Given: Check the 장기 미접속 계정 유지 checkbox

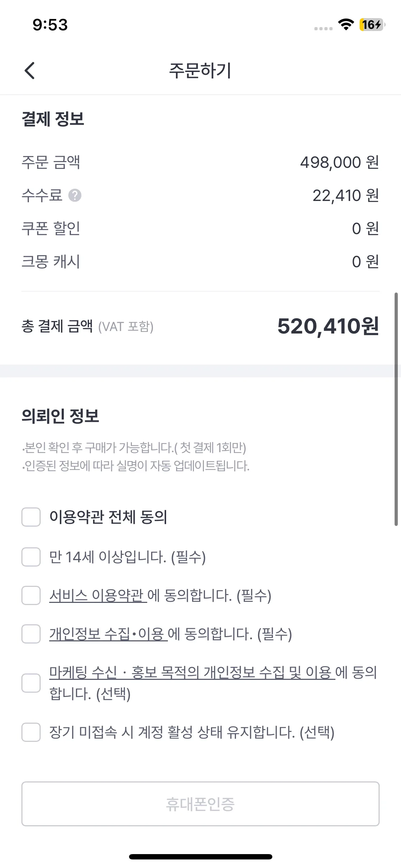Looking at the screenshot, I should tap(31, 732).
